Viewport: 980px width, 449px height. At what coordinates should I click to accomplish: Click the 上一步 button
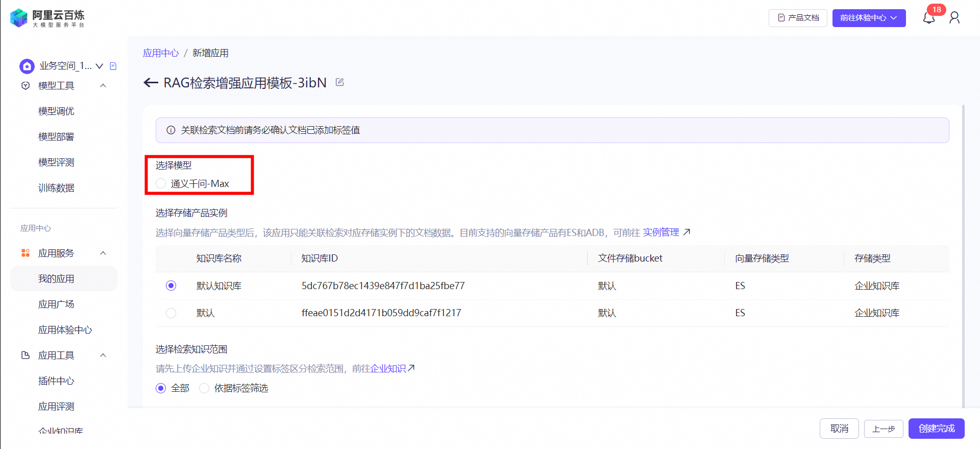coord(884,429)
